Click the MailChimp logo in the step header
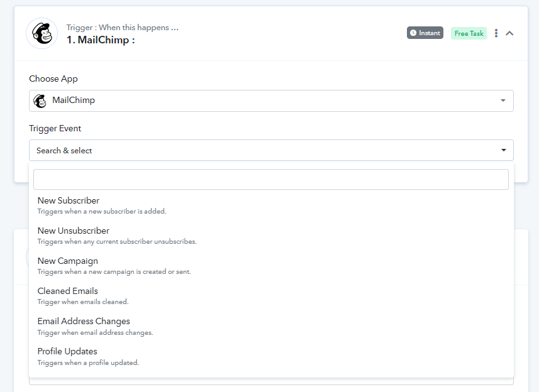This screenshot has height=392, width=539. click(42, 33)
